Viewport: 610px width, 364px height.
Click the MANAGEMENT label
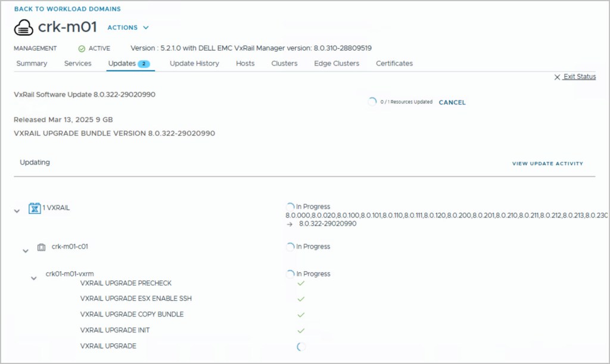(x=35, y=48)
